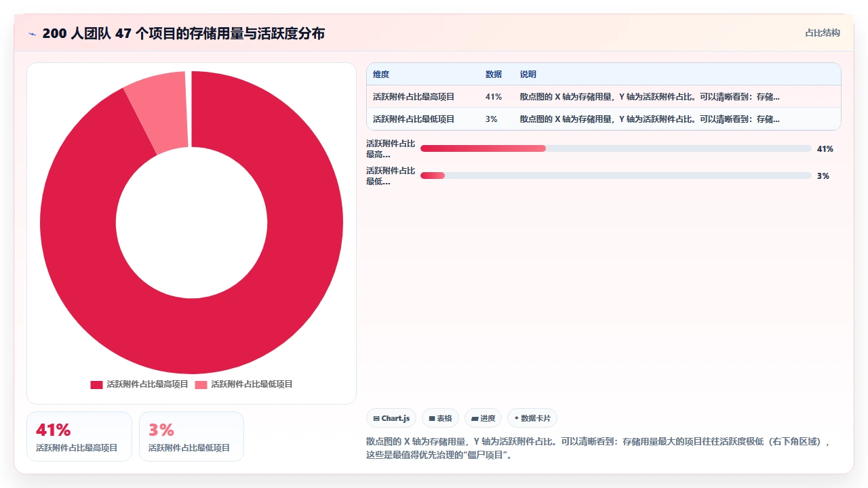Click the Chart.js tag chip

coord(391,418)
